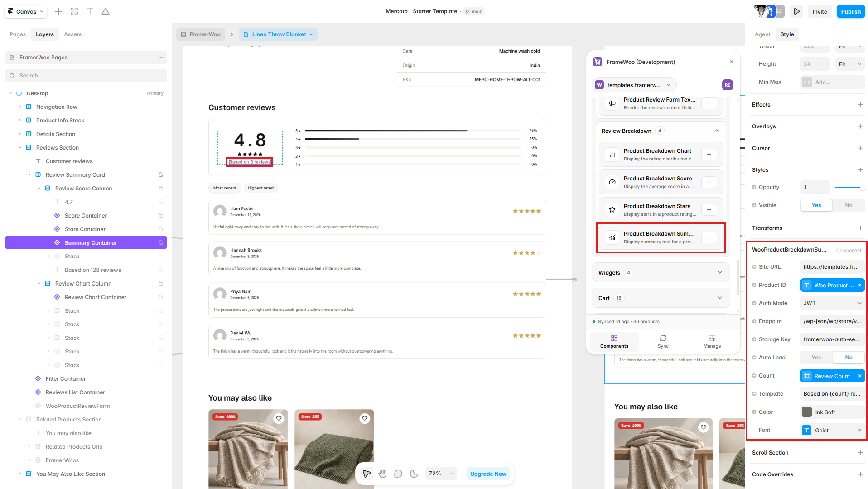This screenshot has width=868, height=489.
Task: Close the FrameWoo plugin panel
Action: pos(731,62)
